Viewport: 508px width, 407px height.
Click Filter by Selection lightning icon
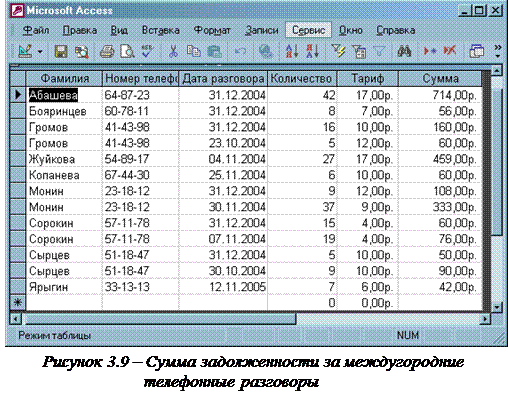tap(338, 51)
